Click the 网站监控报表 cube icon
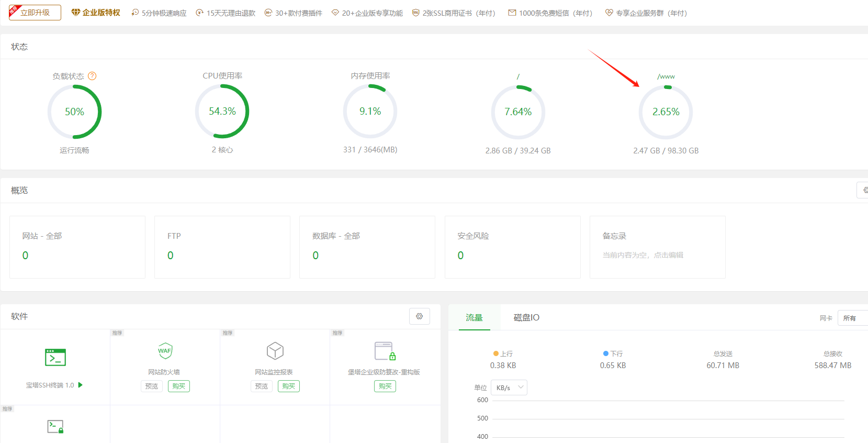The width and height of the screenshot is (868, 443). 275,351
